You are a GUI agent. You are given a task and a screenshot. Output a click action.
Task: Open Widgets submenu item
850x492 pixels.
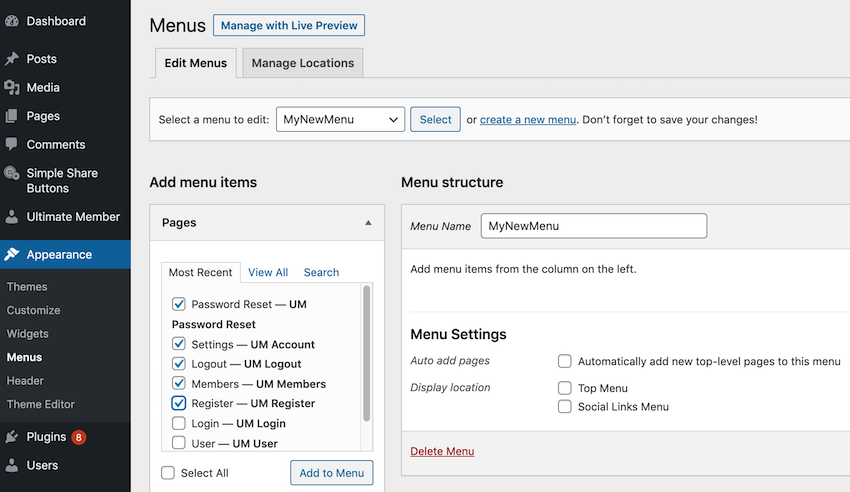point(28,334)
